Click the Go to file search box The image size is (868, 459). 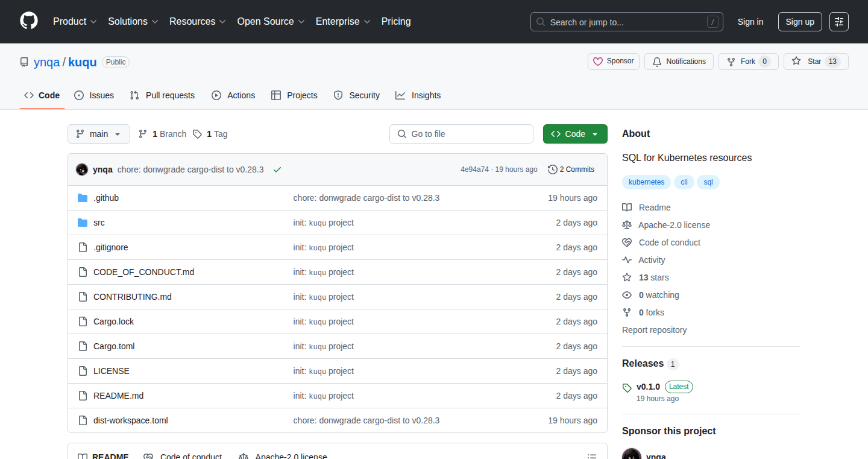coord(462,134)
